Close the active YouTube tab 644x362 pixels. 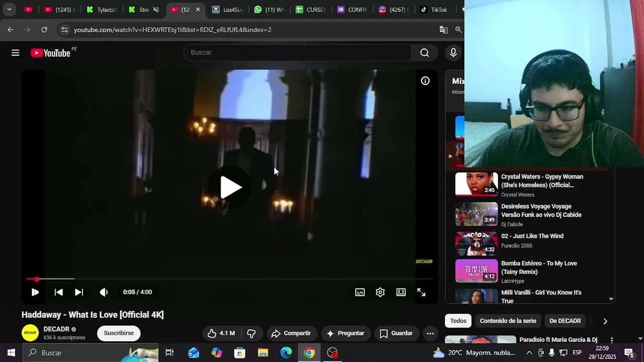198,10
